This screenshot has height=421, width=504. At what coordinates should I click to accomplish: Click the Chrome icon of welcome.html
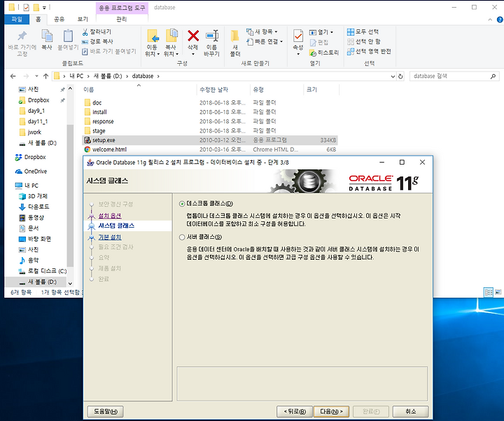pyautogui.click(x=87, y=149)
